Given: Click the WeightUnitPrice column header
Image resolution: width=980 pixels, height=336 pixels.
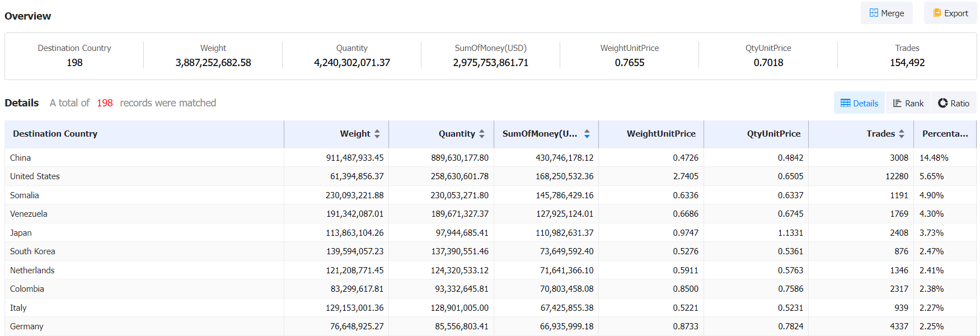Looking at the screenshot, I should tap(660, 134).
